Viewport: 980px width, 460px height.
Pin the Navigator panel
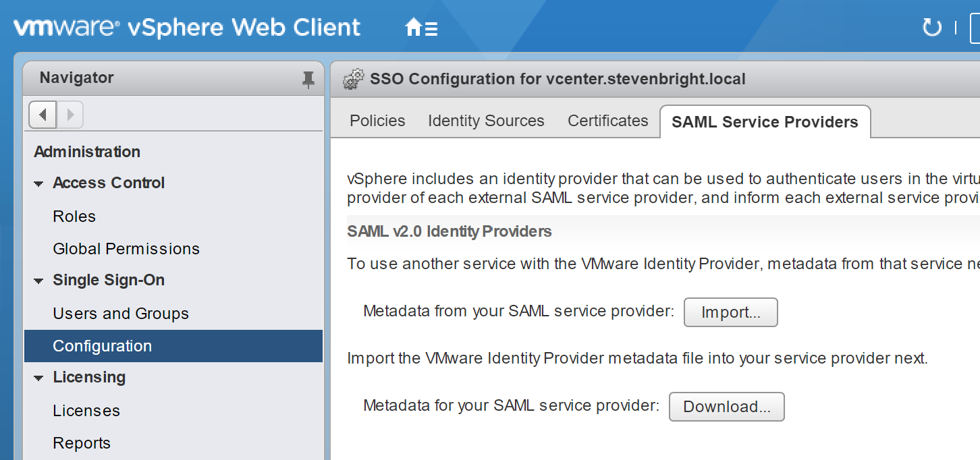(x=308, y=79)
